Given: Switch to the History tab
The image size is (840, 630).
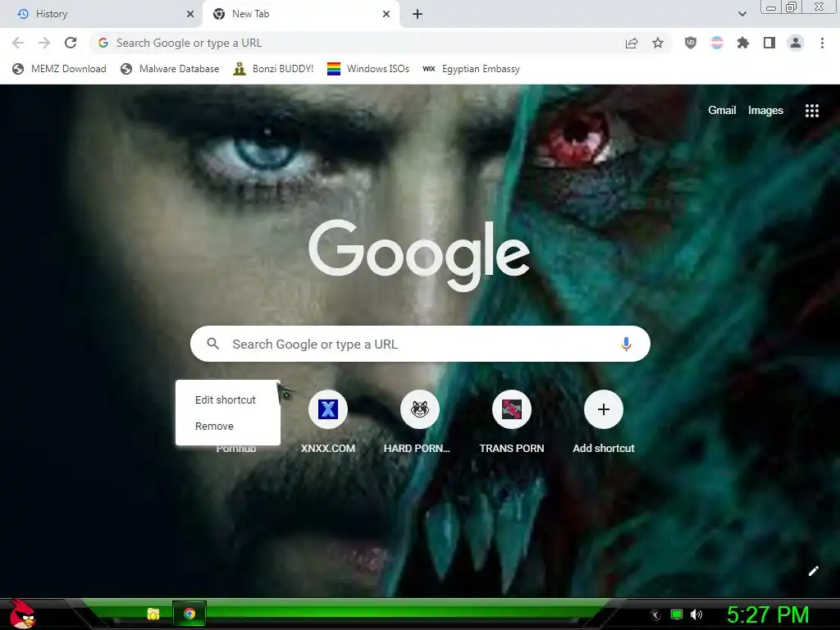Looking at the screenshot, I should click(101, 14).
